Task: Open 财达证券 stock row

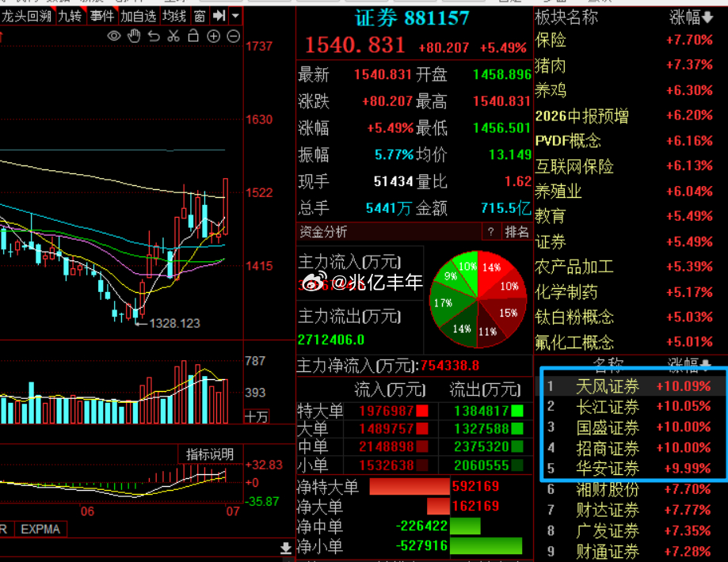Action: 630,510
